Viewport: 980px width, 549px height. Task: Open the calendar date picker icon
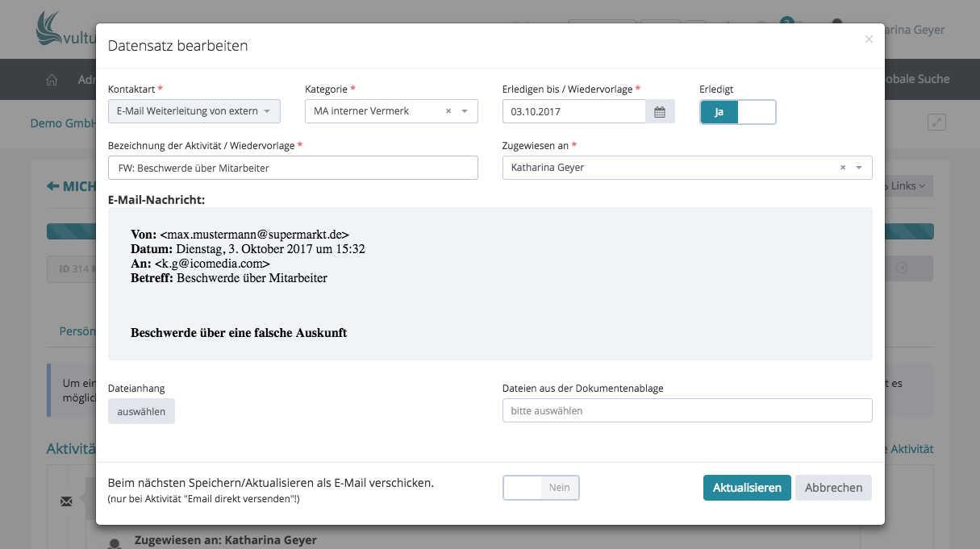[659, 112]
